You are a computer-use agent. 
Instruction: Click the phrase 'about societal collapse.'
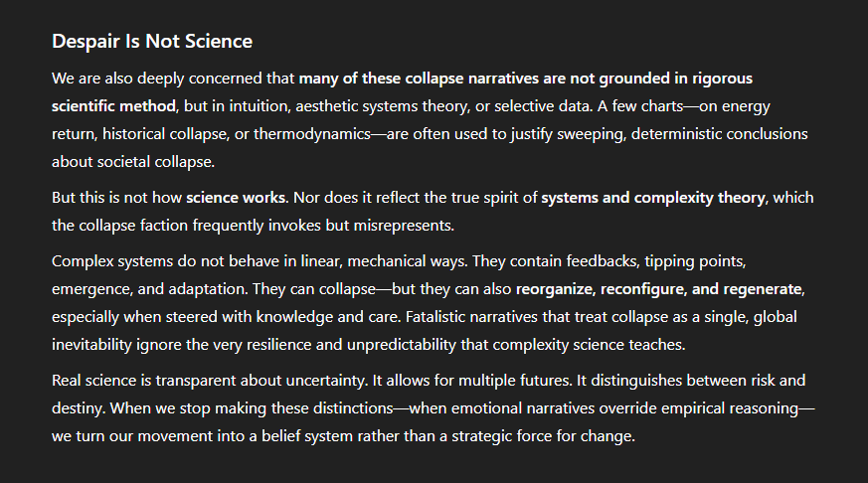[x=133, y=162]
